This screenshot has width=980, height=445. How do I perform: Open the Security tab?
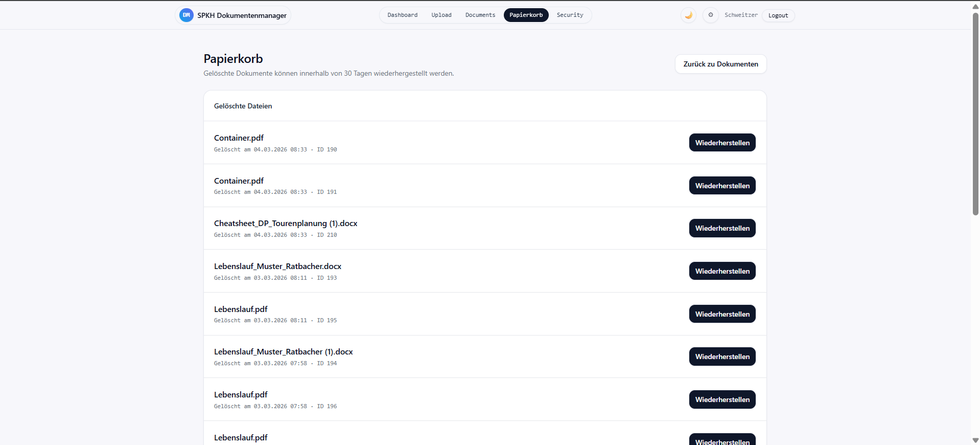[x=570, y=15]
